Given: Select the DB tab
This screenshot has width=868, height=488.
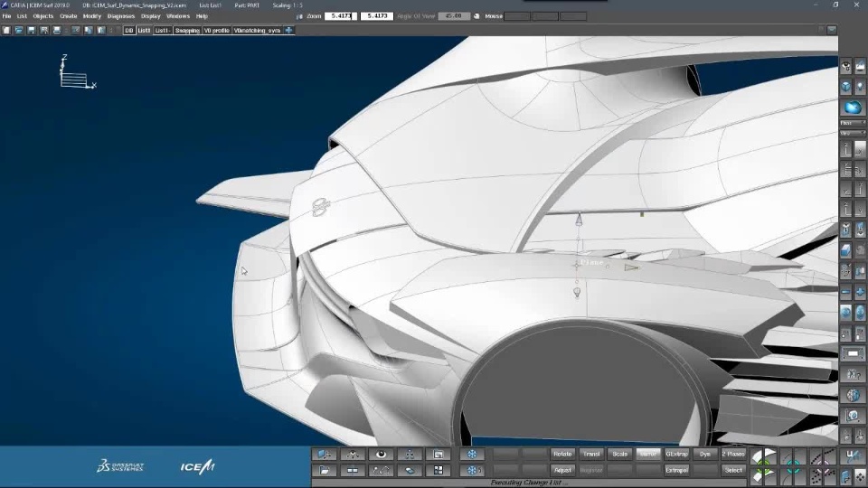Looking at the screenshot, I should point(129,31).
